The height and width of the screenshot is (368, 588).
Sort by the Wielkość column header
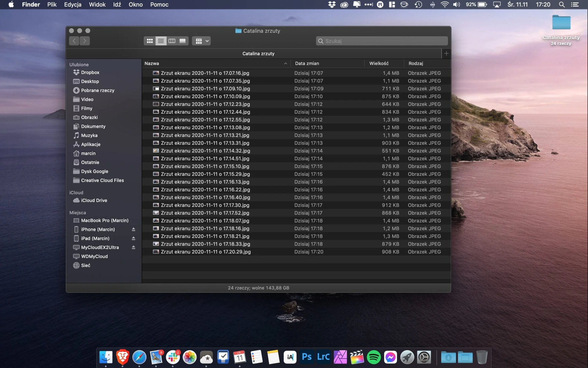point(384,63)
